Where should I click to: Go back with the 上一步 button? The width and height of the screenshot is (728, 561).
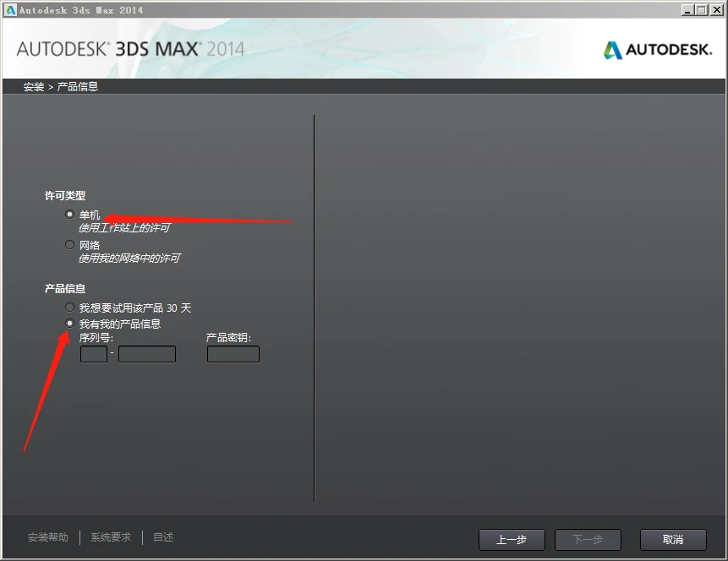point(512,540)
